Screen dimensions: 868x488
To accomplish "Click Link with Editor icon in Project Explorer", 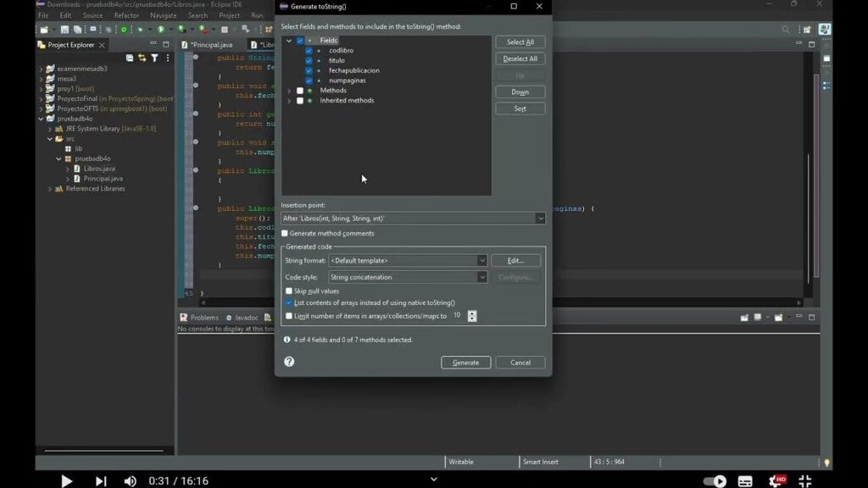I will [x=142, y=58].
